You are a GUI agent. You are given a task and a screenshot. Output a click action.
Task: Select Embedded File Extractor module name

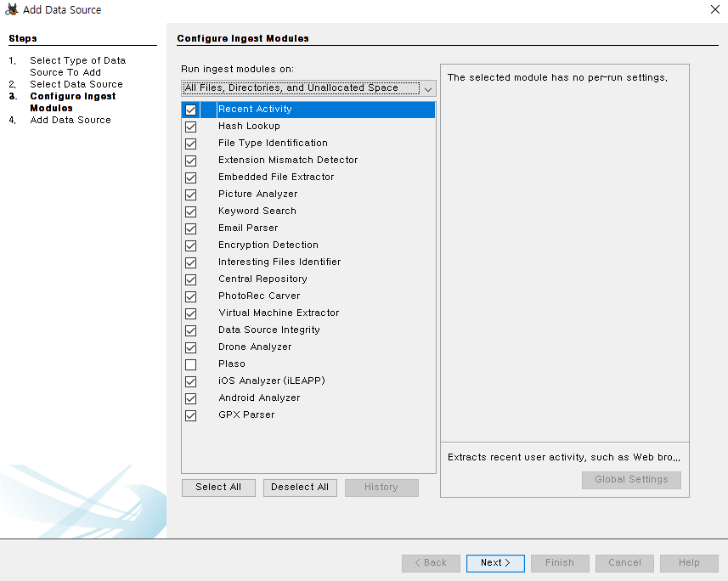pyautogui.click(x=276, y=177)
